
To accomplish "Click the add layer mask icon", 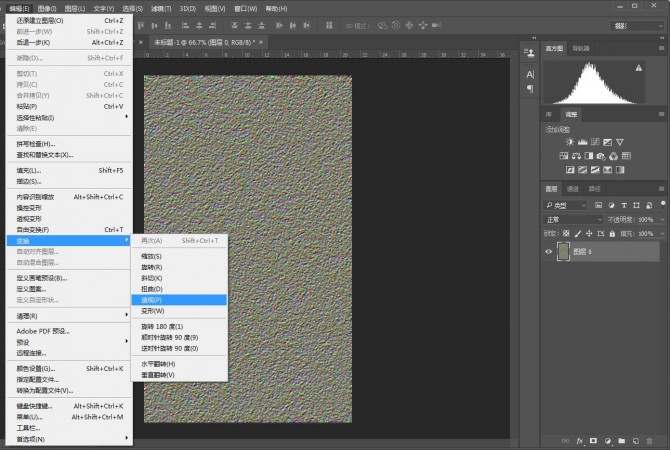I will point(592,440).
